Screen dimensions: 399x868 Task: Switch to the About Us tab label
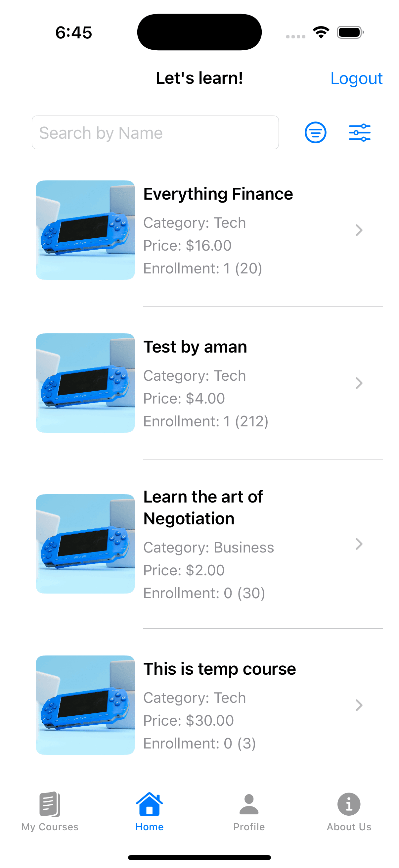[349, 827]
